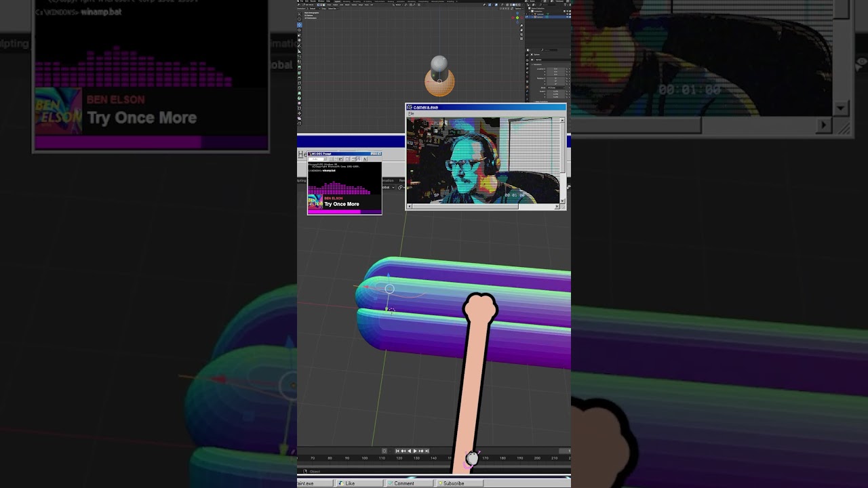
Task: Click the Like taskbar button
Action: 358,483
